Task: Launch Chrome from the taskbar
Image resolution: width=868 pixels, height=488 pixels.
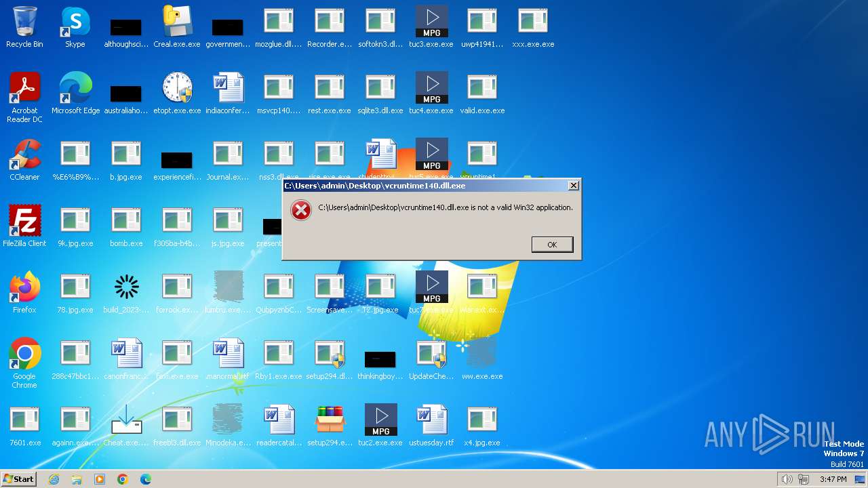Action: (x=123, y=479)
